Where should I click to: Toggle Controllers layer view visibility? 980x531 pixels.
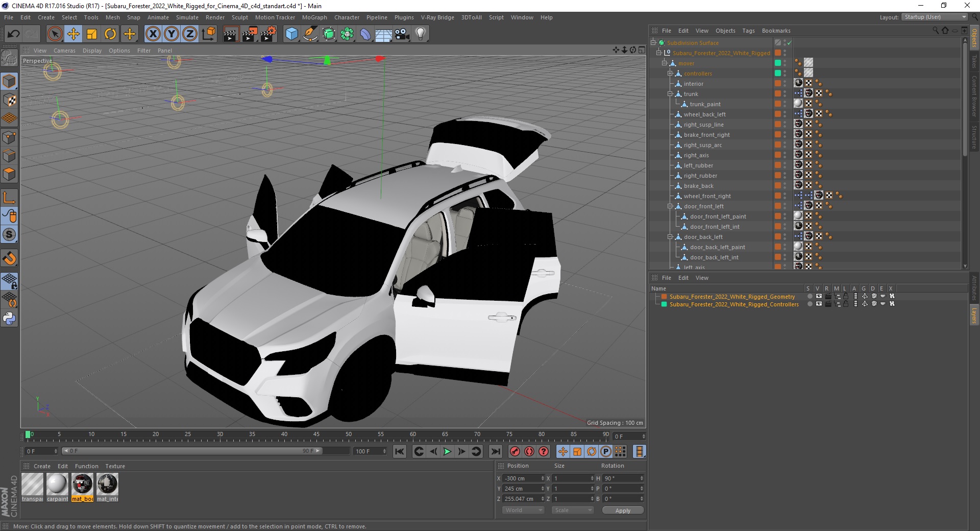click(x=819, y=304)
